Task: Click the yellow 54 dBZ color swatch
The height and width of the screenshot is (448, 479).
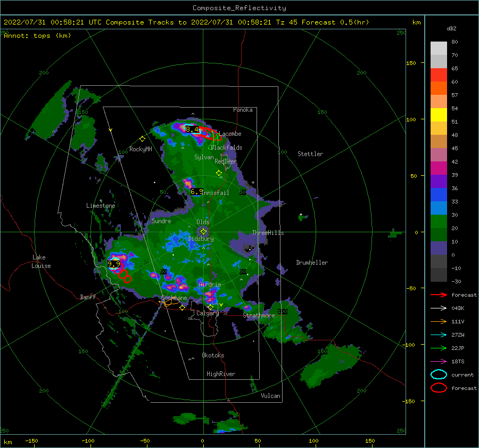Action: click(x=439, y=115)
